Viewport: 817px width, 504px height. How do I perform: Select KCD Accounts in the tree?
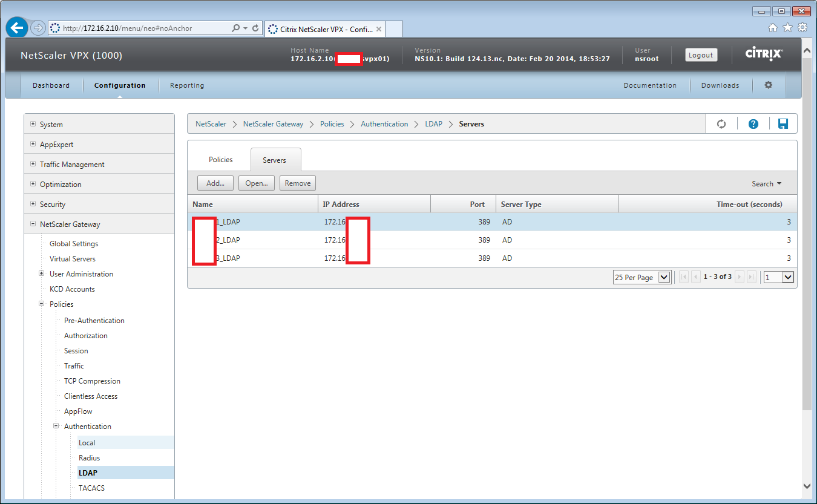coord(72,289)
